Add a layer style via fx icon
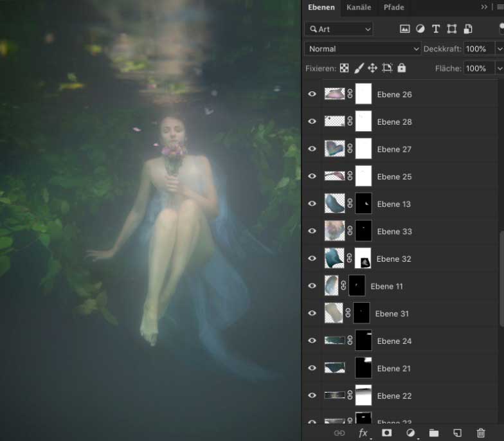The width and height of the screenshot is (504, 441). pyautogui.click(x=363, y=433)
